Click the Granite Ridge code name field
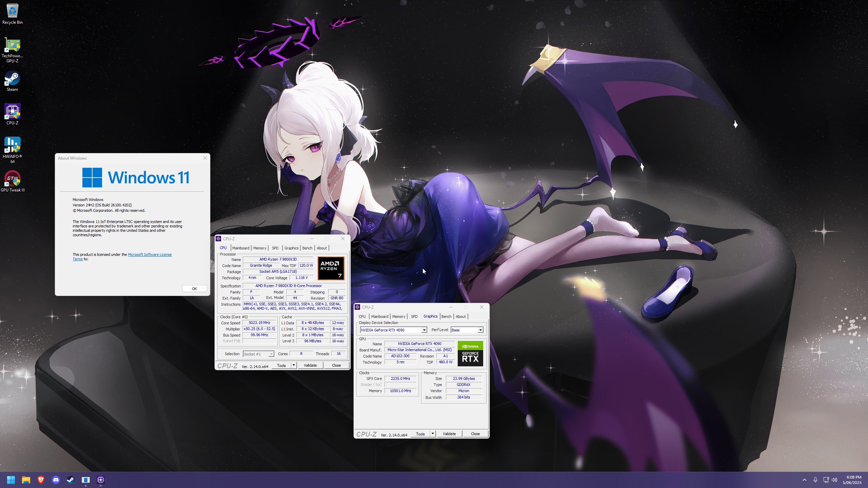Viewport: 868px width, 488px height. (261, 266)
